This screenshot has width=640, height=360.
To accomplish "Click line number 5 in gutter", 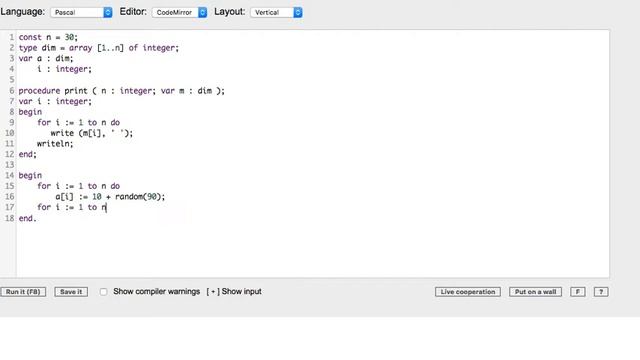I will (12, 80).
